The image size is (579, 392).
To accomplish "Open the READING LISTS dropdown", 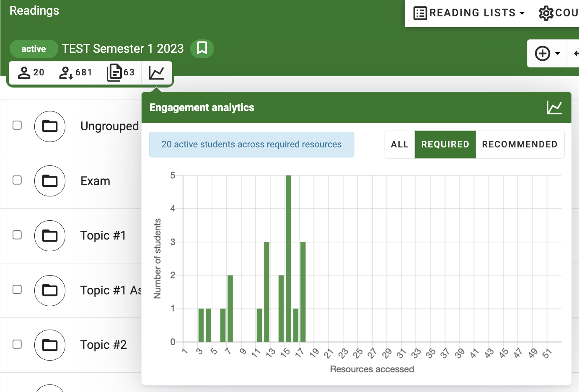I will [x=467, y=13].
